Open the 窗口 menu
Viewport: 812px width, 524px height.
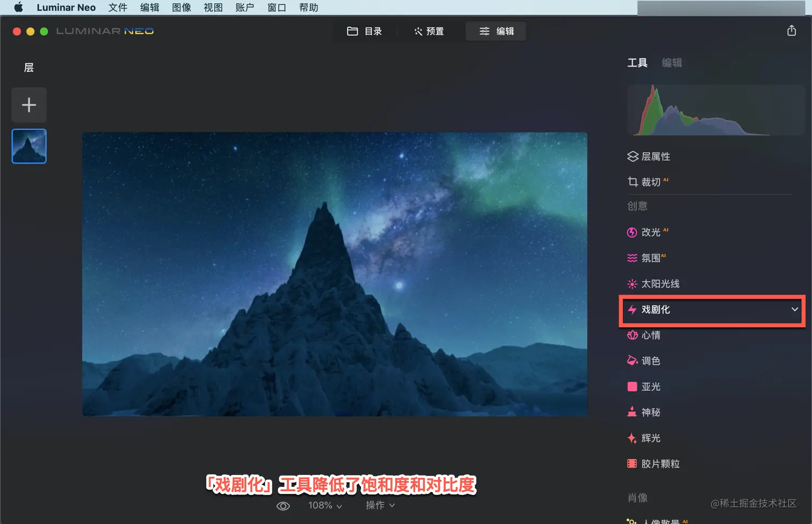(x=277, y=8)
